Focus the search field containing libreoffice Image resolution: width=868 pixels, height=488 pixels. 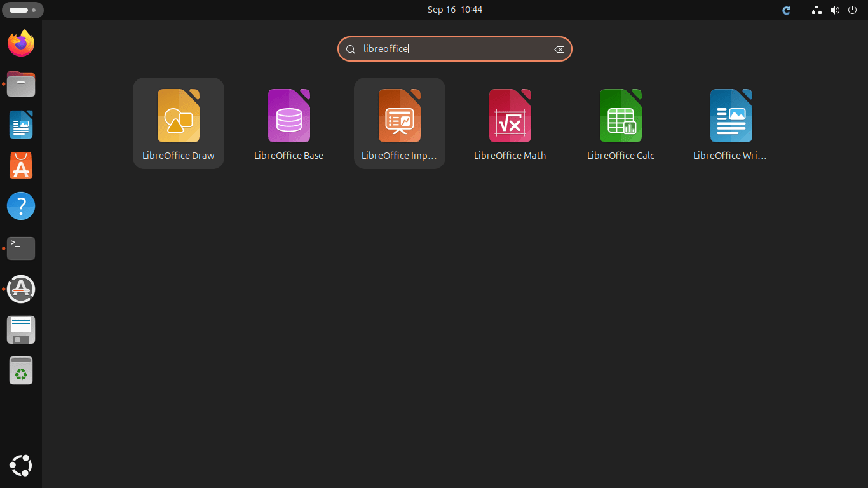coord(455,49)
